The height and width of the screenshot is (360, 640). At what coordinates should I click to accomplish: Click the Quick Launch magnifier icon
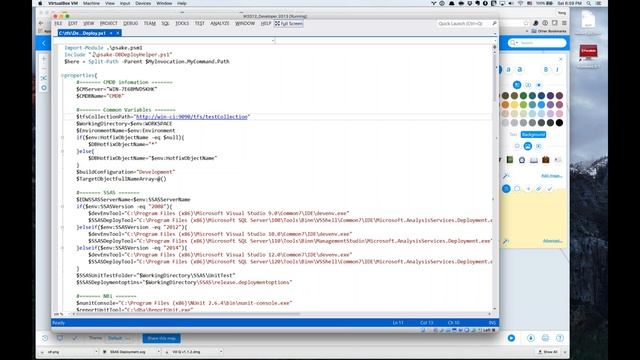[x=494, y=24]
